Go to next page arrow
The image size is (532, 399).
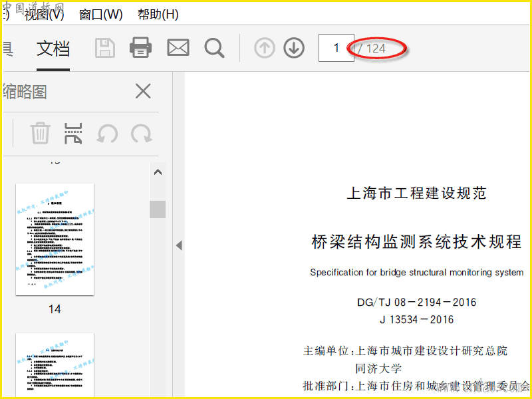294,48
